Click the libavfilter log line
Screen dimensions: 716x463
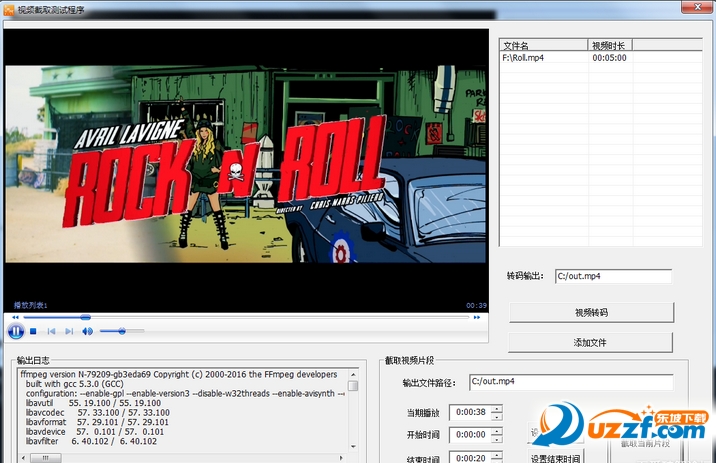[91, 442]
